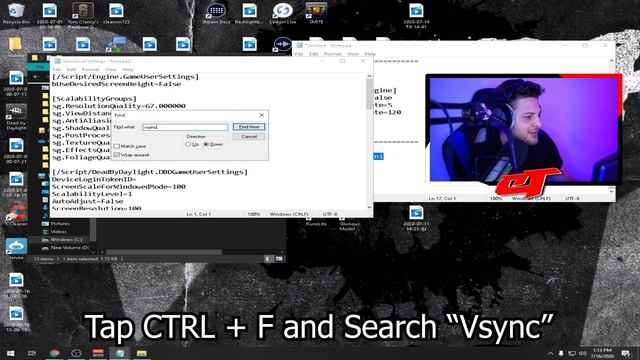The width and height of the screenshot is (640, 360).
Task: Switch Explorer to large icons view
Action: (279, 259)
